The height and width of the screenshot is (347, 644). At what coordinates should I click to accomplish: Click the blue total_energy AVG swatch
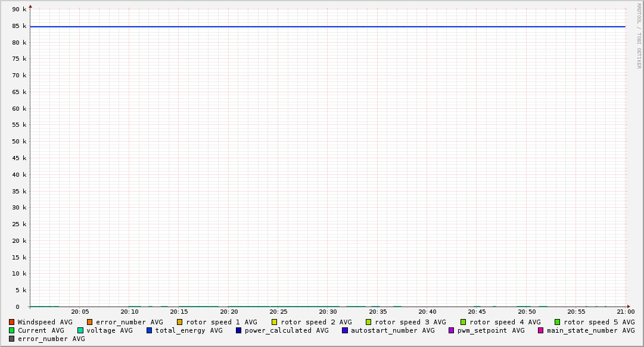pos(150,330)
